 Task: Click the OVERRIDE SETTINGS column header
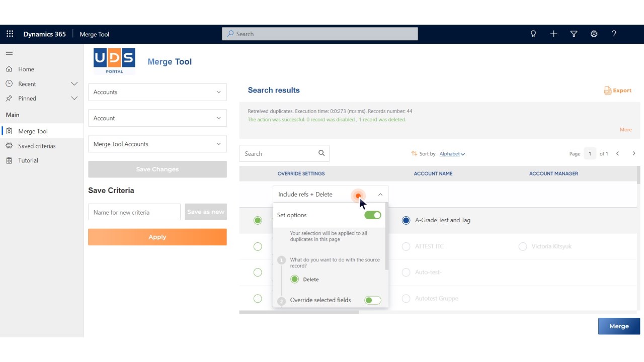coord(301,173)
